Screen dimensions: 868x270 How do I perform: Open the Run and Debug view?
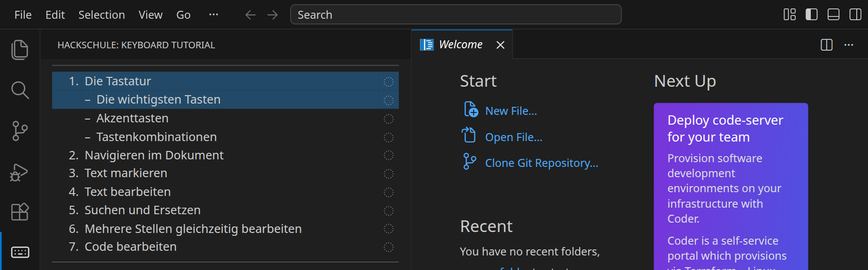(20, 172)
